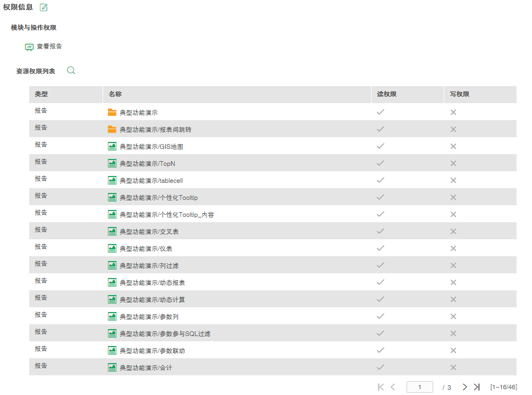Click the 读权限 column header
Image resolution: width=532 pixels, height=395 pixels.
tap(387, 94)
